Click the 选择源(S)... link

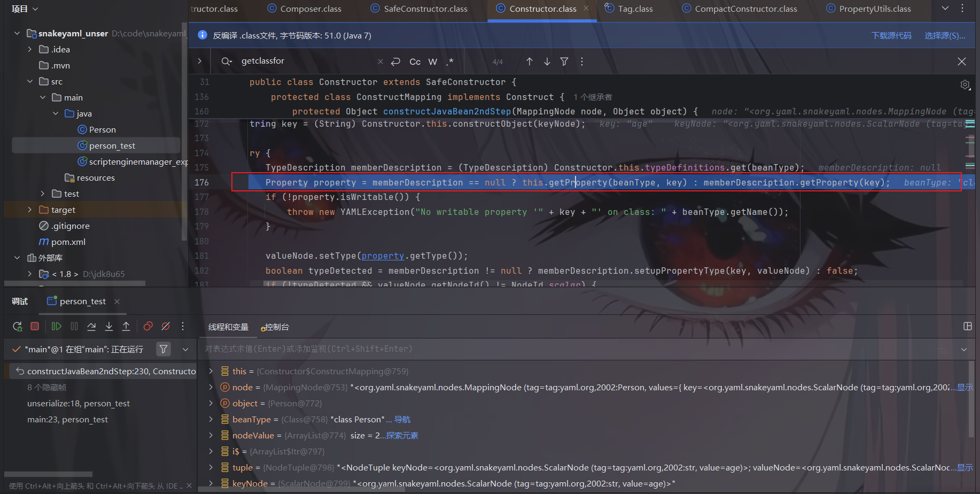point(945,36)
